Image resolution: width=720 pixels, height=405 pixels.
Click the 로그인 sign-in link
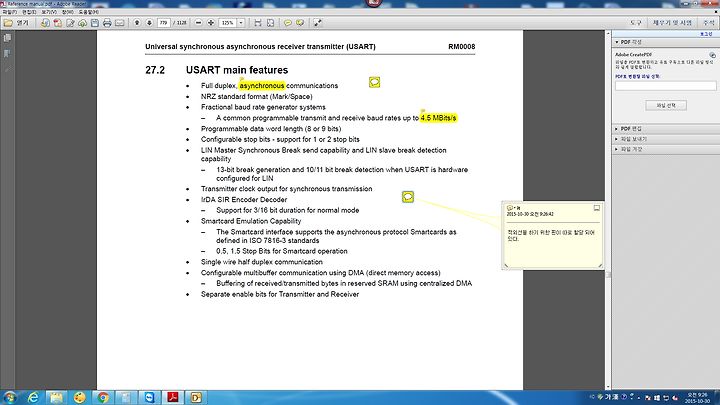(706, 34)
